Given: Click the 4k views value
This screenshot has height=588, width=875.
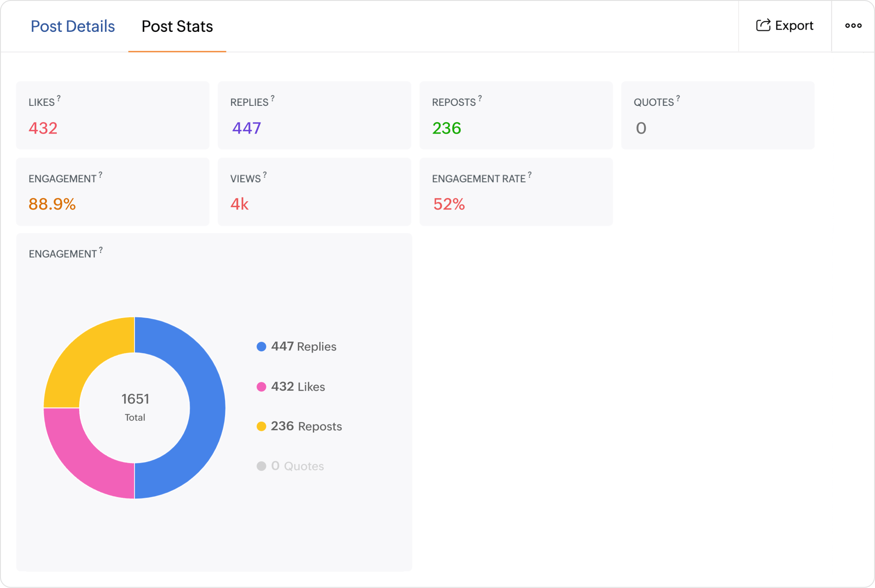Looking at the screenshot, I should coord(239,204).
